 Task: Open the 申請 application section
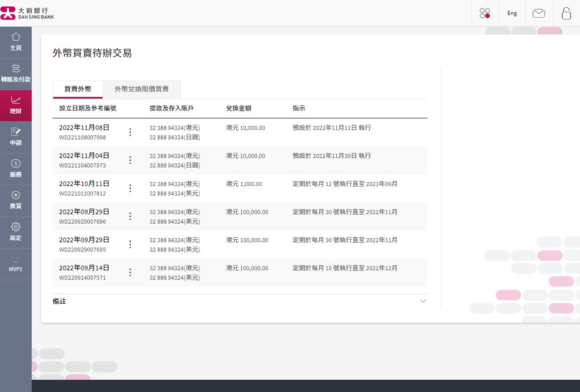click(16, 137)
